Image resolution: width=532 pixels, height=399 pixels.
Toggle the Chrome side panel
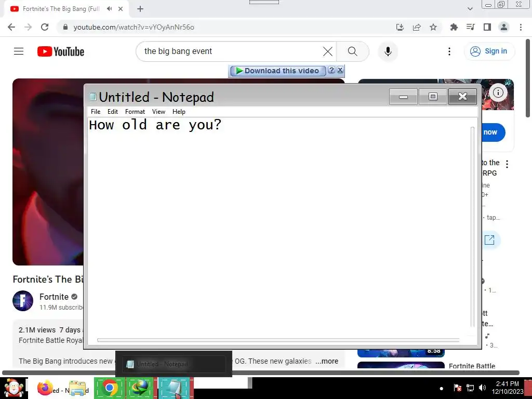coord(487,27)
